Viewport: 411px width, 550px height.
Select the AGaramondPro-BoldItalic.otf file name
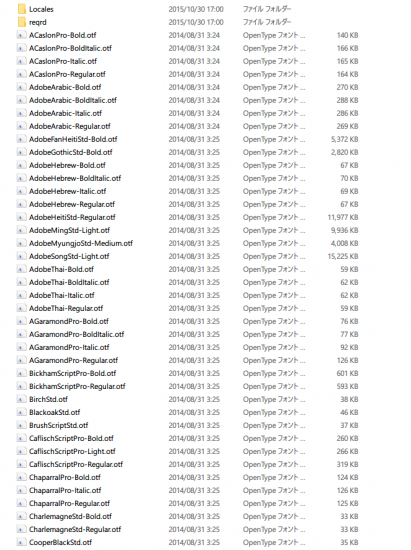click(x=76, y=334)
